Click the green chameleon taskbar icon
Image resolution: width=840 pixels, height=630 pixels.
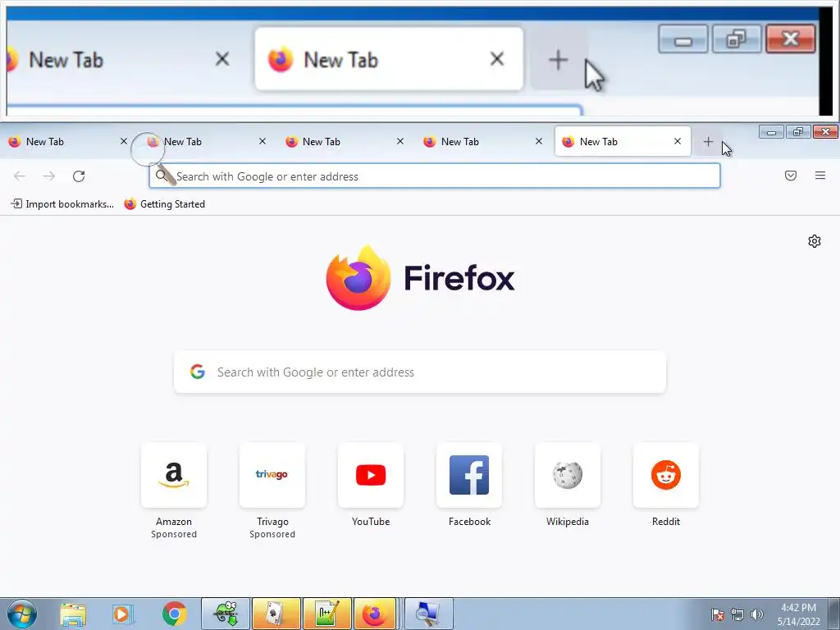[226, 614]
